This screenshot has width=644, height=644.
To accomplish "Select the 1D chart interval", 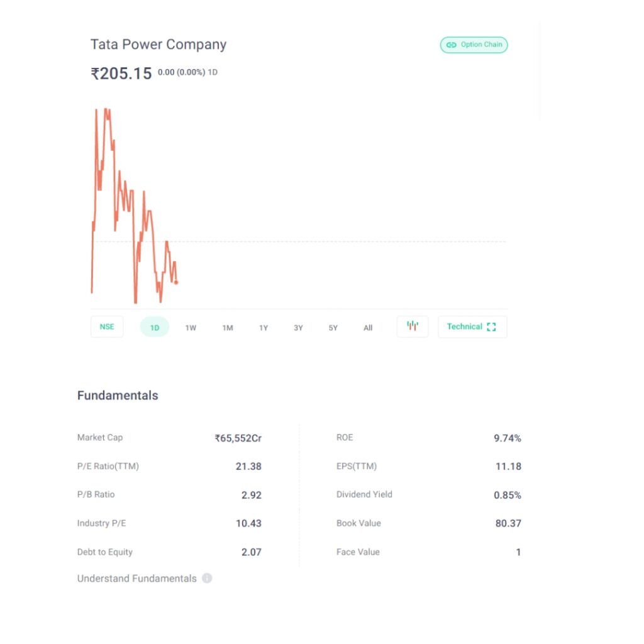I will 154,327.
